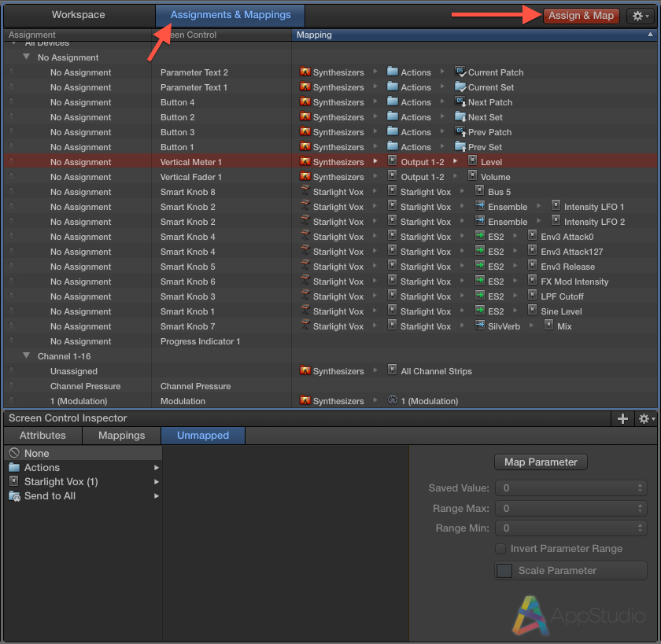Click the Scale Parameter button
Viewport: 661px width, 644px height.
(x=571, y=571)
